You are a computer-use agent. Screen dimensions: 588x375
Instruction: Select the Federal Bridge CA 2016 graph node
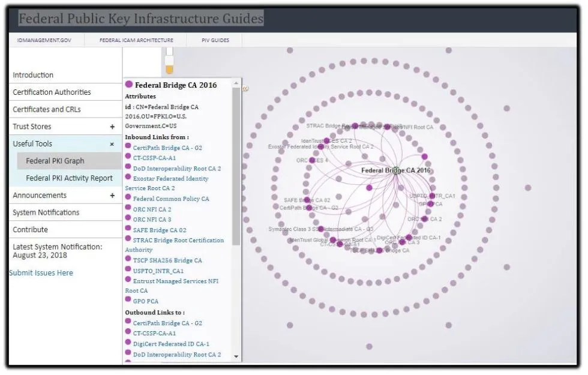pos(396,170)
